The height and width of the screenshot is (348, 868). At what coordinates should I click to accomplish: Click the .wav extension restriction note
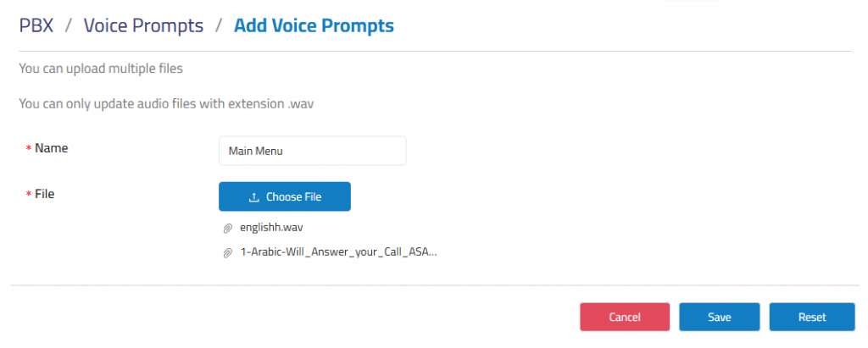click(167, 103)
